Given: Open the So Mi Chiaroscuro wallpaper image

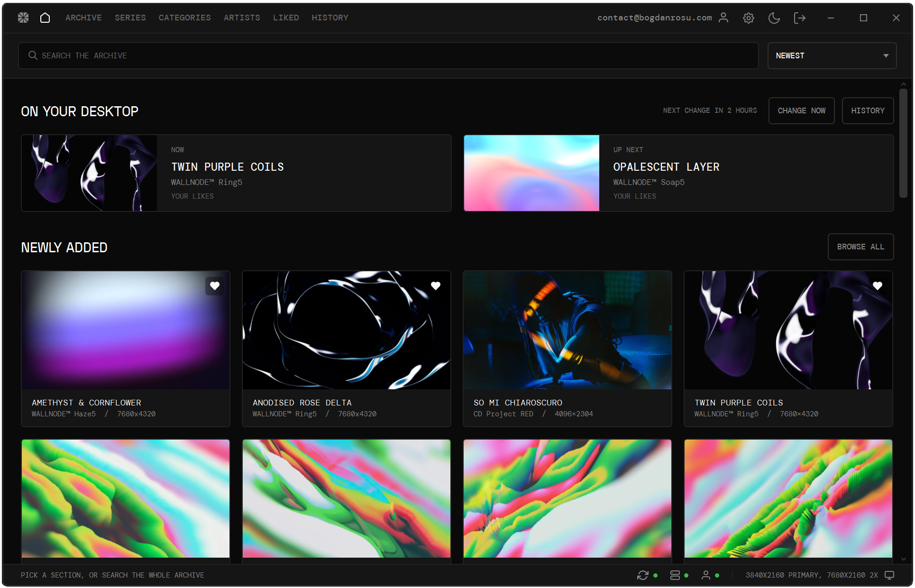Looking at the screenshot, I should pos(567,330).
